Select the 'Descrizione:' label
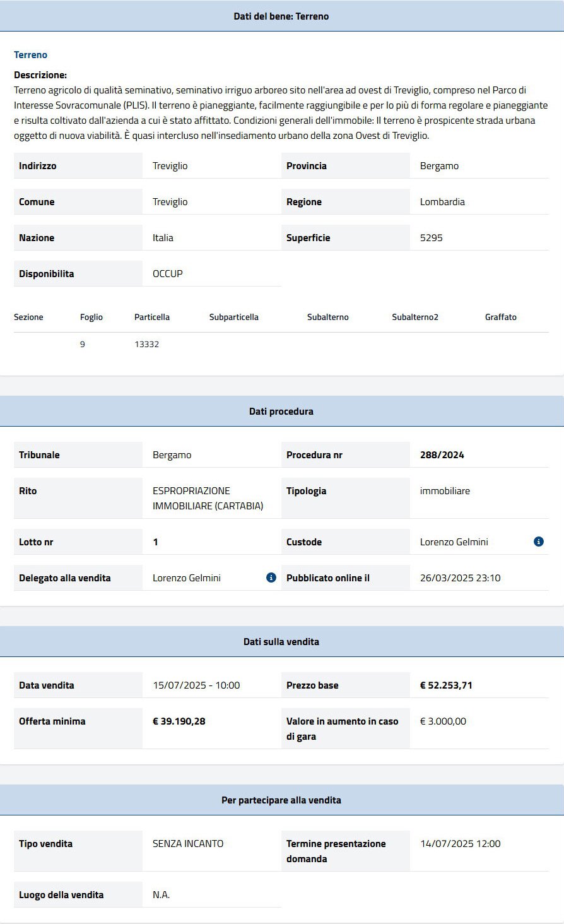The image size is (564, 924). 40,75
